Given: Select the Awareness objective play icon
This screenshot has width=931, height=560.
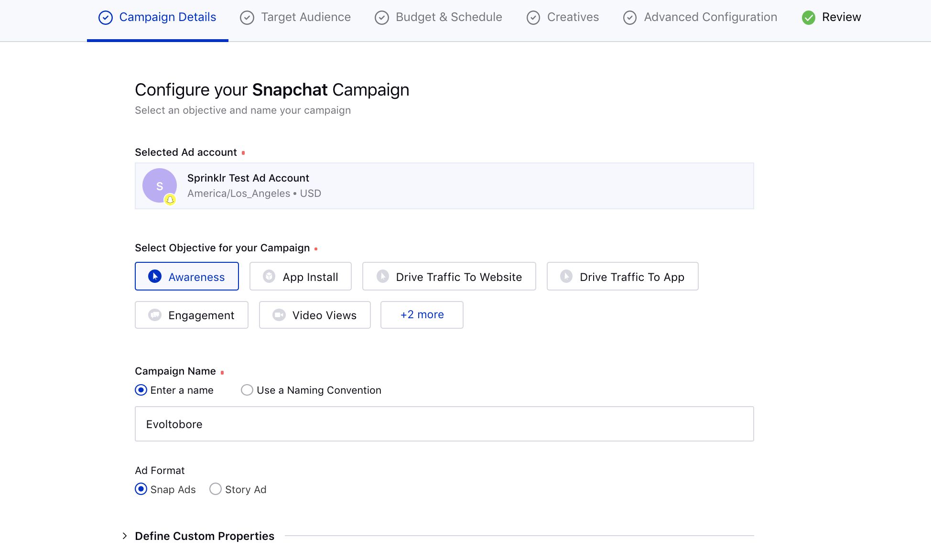Looking at the screenshot, I should tap(154, 276).
